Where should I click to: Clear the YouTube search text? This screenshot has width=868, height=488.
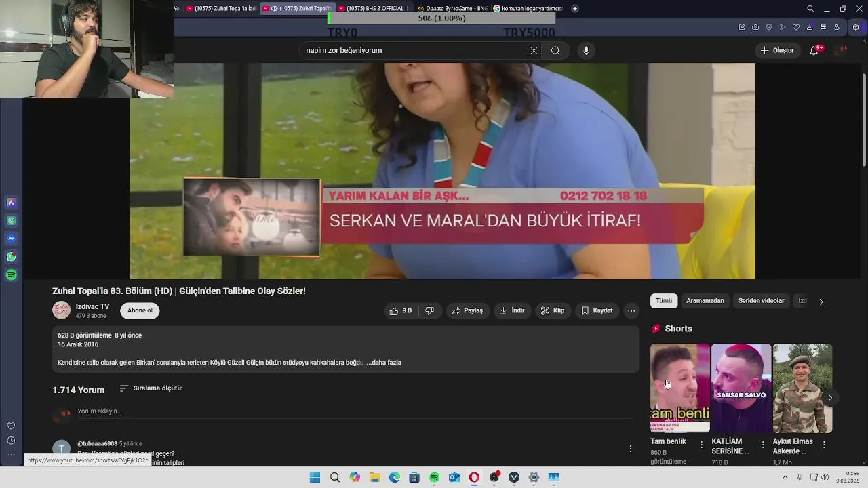pos(534,51)
